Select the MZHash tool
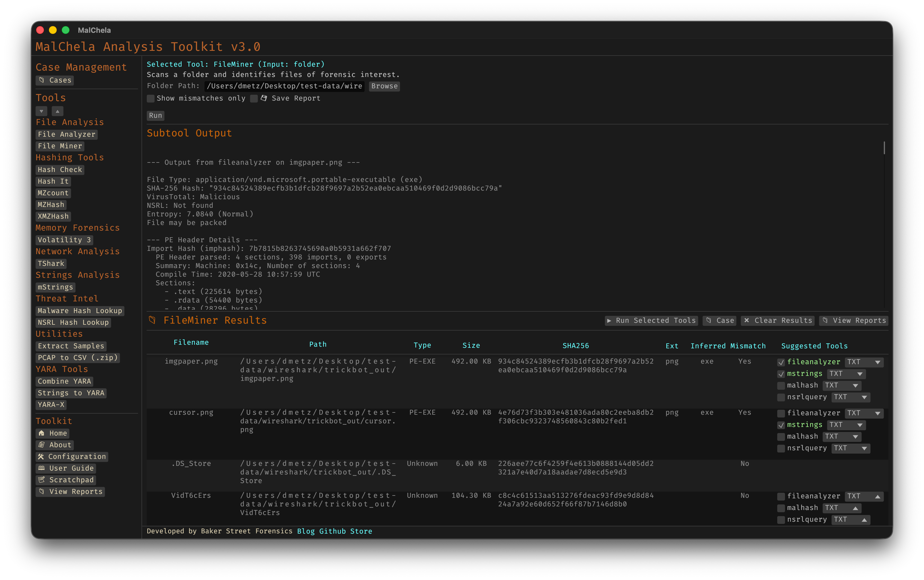 [51, 205]
